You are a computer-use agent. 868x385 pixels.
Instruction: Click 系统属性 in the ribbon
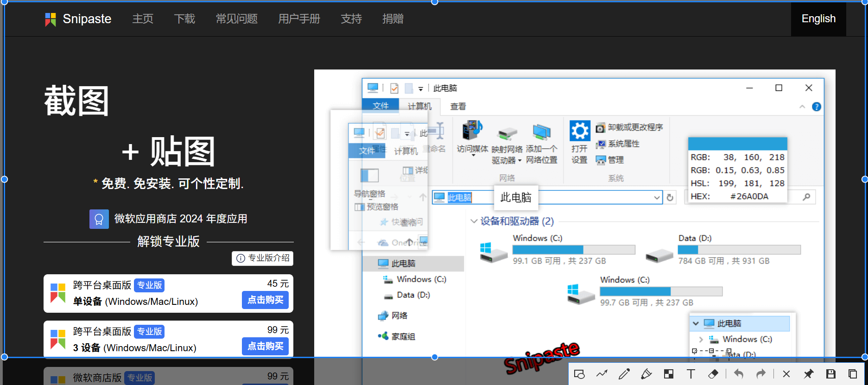click(618, 144)
